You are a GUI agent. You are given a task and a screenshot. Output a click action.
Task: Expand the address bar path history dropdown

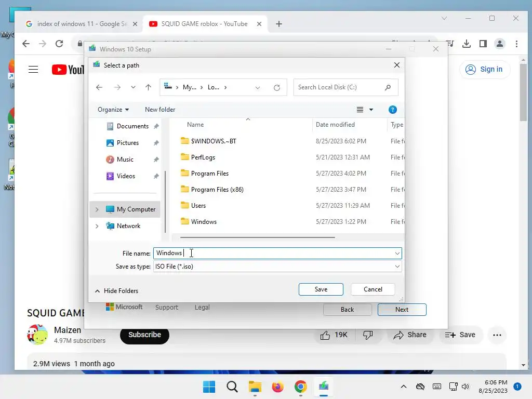[258, 87]
